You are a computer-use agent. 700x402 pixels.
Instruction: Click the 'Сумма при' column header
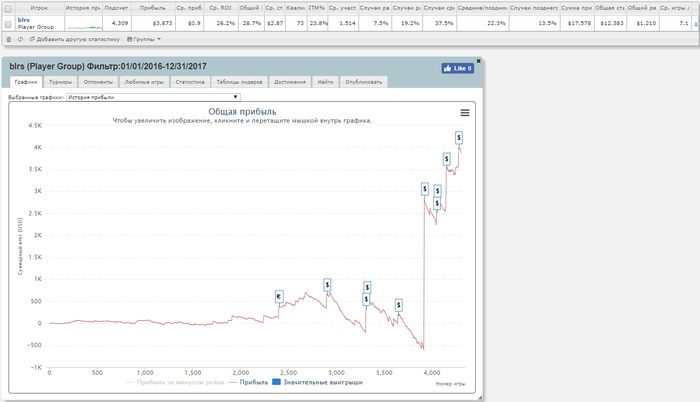point(576,8)
